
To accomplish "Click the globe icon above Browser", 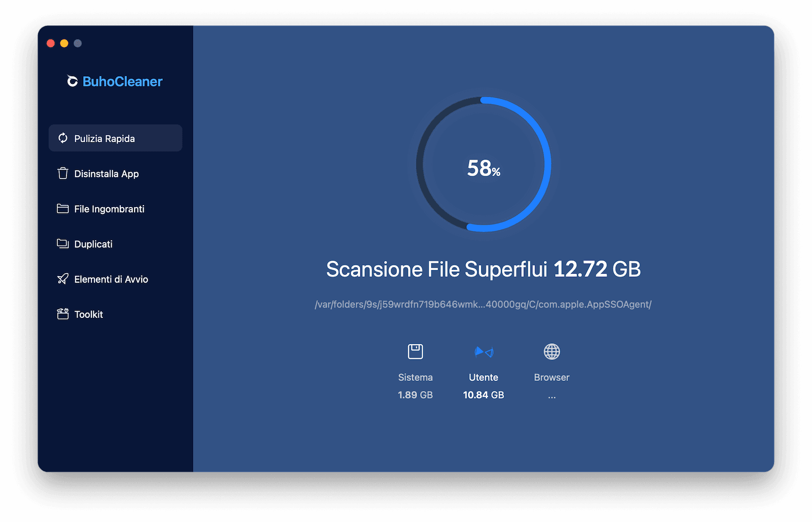I will [551, 351].
